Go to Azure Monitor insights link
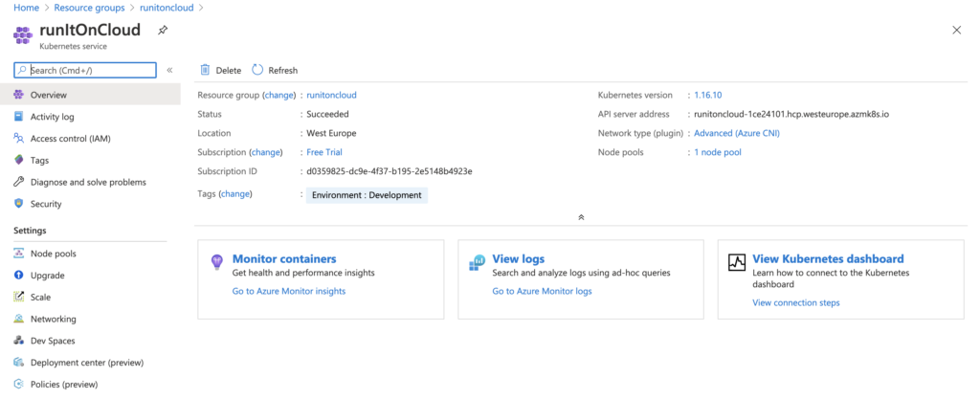This screenshot has width=980, height=399. [288, 291]
